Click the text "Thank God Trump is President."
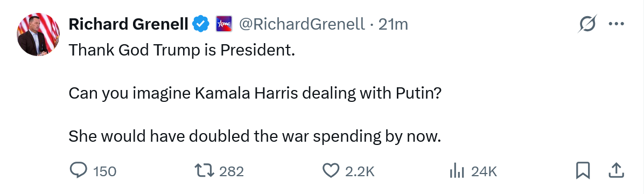 pyautogui.click(x=182, y=50)
